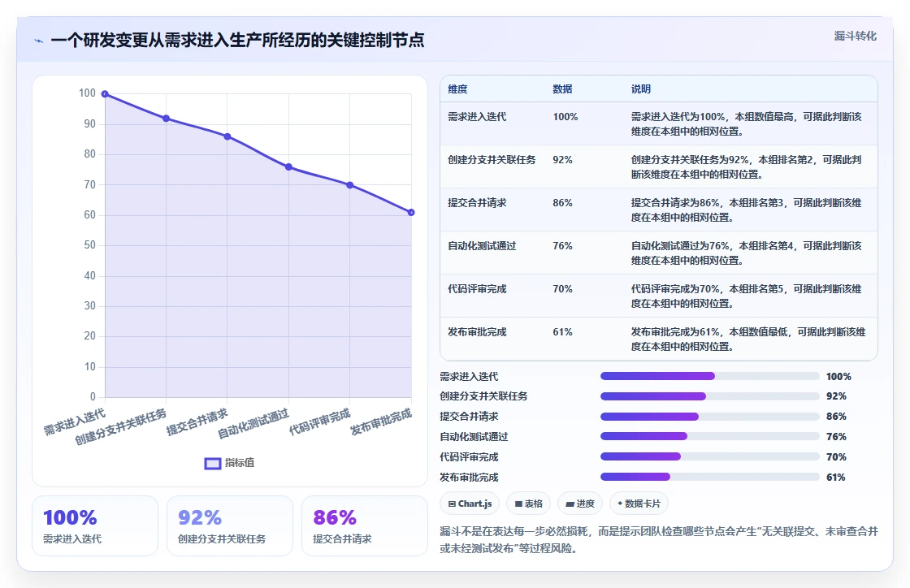Image resolution: width=910 pixels, height=588 pixels.
Task: Click the 61% label next to progress bar
Action: point(836,478)
